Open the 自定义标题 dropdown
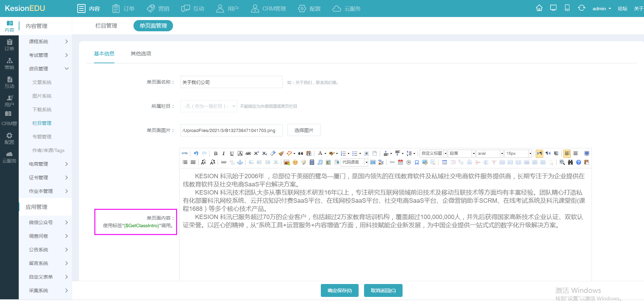Image resolution: width=644 pixels, height=301 pixels. pos(434,153)
